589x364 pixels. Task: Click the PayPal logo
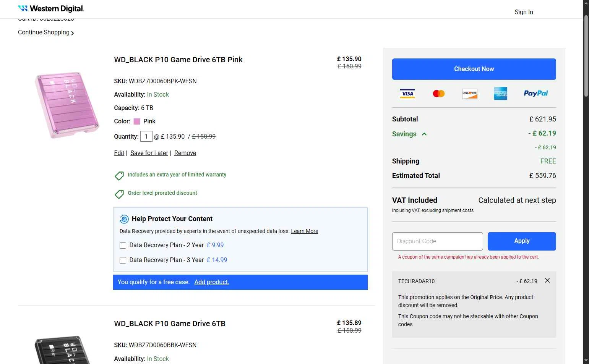(x=536, y=93)
